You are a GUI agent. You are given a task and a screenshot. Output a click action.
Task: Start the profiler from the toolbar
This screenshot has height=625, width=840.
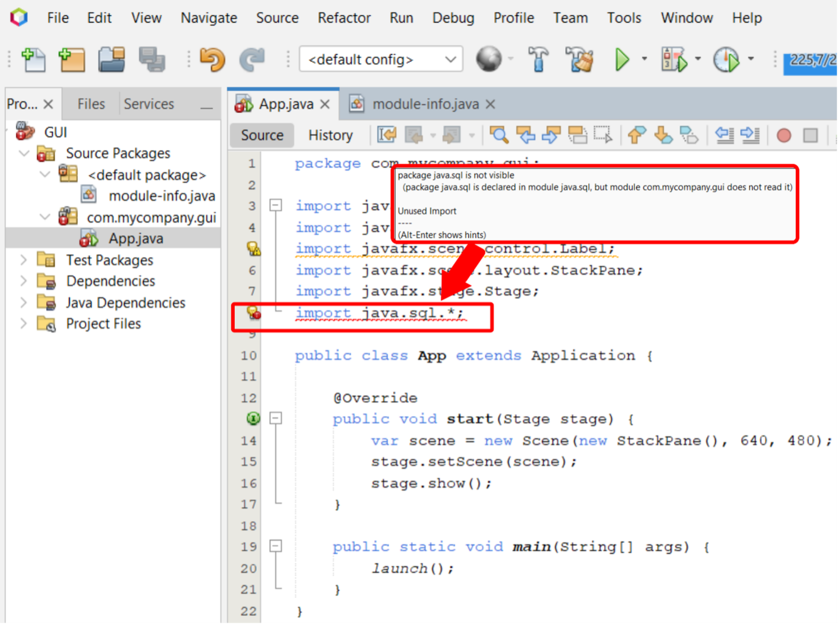(x=725, y=60)
